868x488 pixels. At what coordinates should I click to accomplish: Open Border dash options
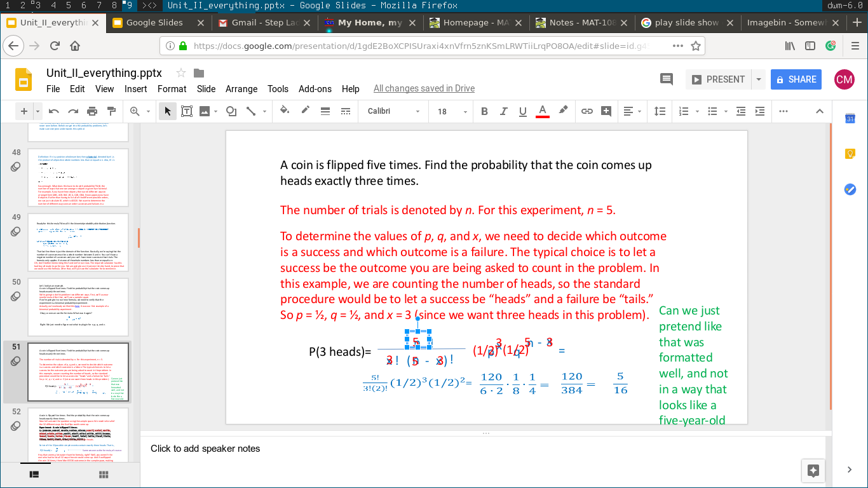[346, 111]
